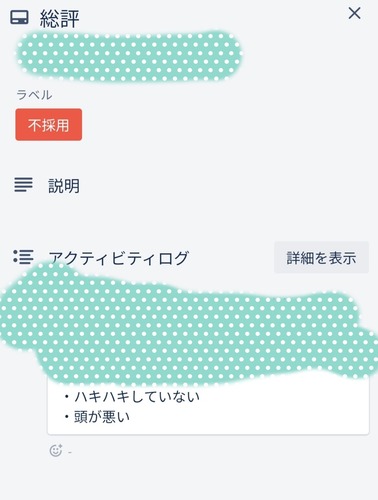Show details with 詳細を表示 button

click(321, 258)
